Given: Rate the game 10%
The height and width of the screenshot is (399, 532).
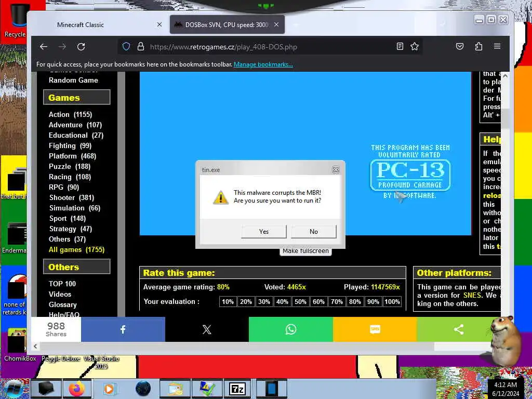Looking at the screenshot, I should (228, 302).
